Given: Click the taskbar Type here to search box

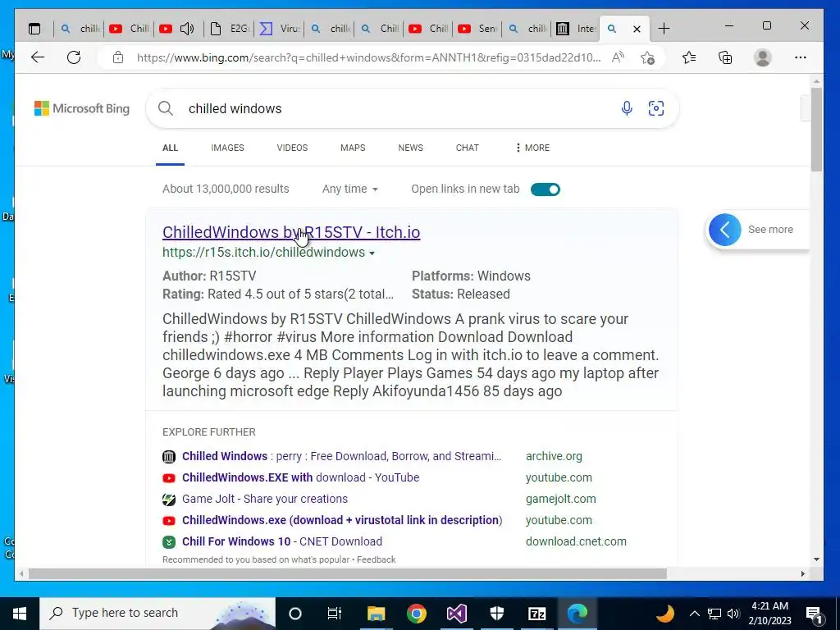Looking at the screenshot, I should click(157, 614).
